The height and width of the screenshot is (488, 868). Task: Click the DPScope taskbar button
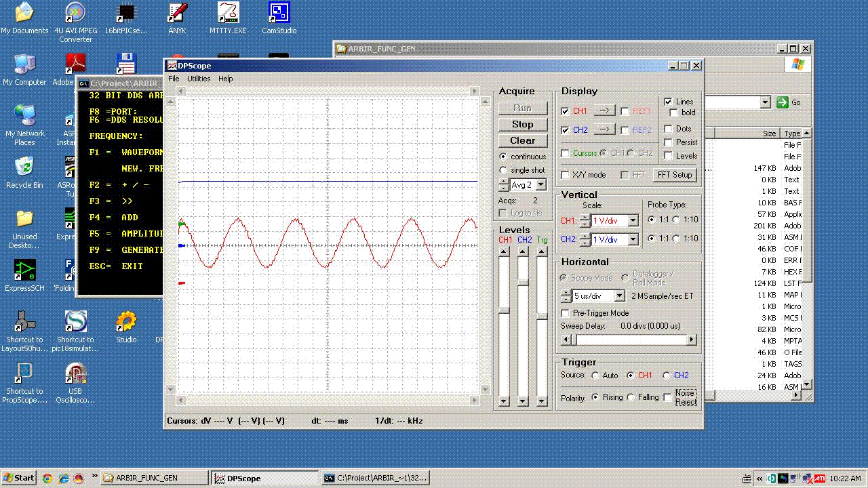tap(265, 478)
